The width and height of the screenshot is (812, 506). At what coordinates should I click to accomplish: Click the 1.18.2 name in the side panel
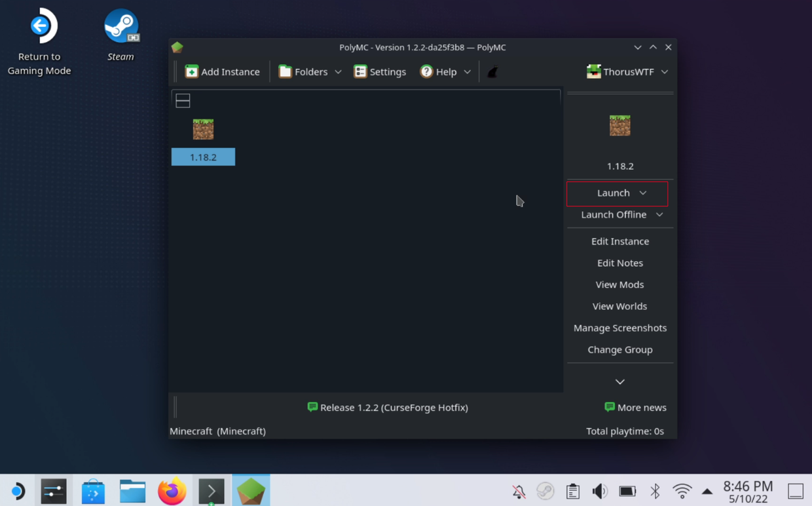pyautogui.click(x=620, y=166)
